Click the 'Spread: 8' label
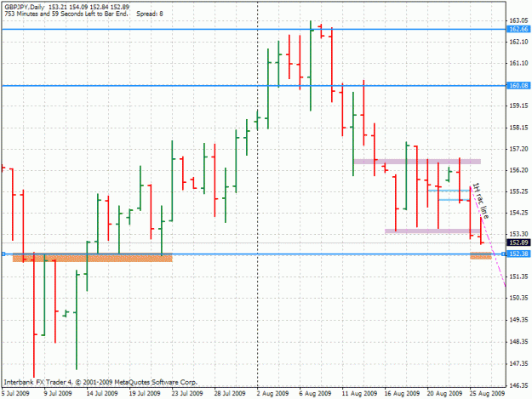532x399 pixels. click(150, 14)
